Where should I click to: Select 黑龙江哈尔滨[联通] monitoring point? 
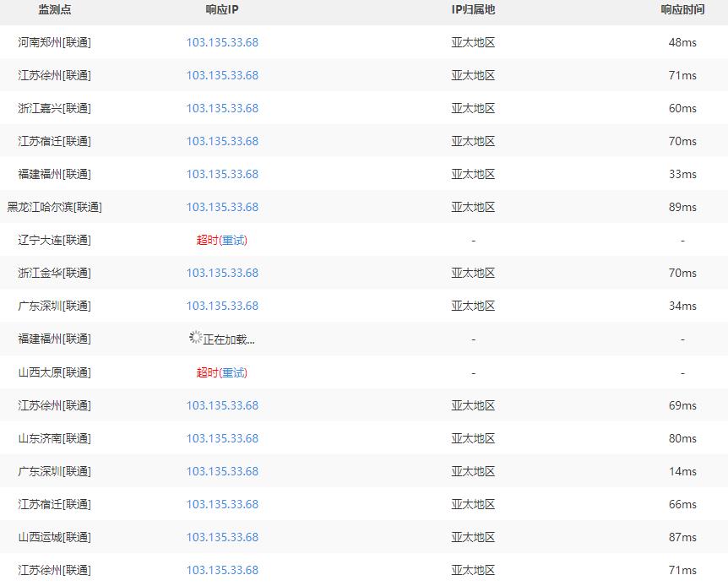pos(55,207)
